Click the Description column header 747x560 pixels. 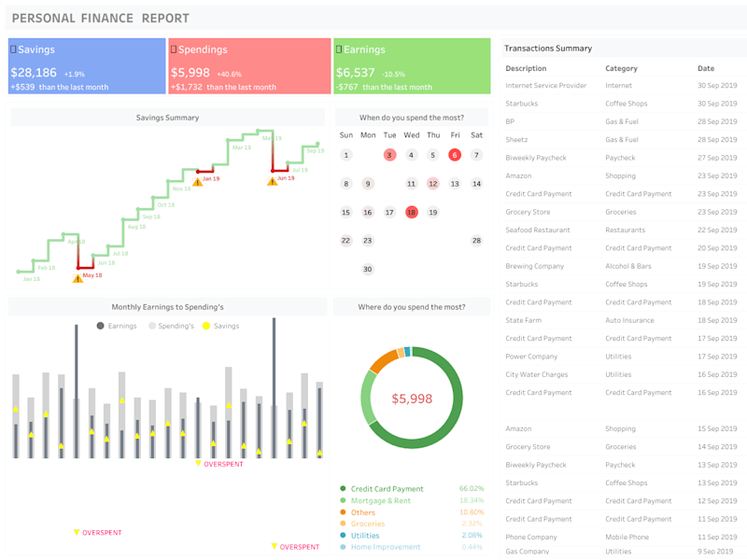[526, 68]
